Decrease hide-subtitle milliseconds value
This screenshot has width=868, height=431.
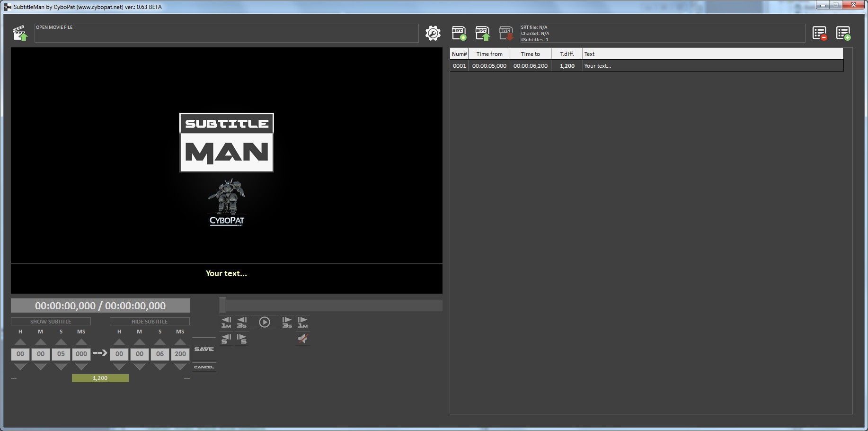(180, 367)
